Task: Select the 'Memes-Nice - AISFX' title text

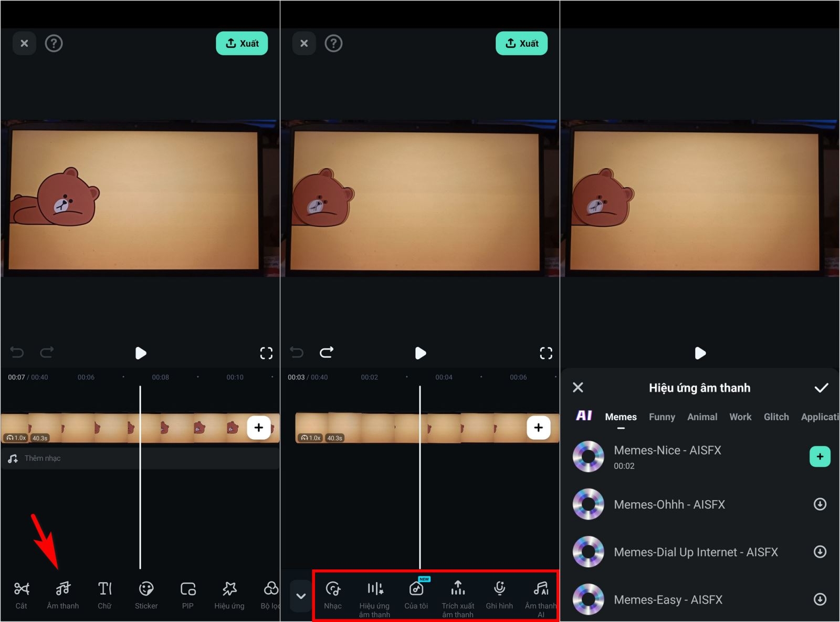Action: tap(667, 450)
